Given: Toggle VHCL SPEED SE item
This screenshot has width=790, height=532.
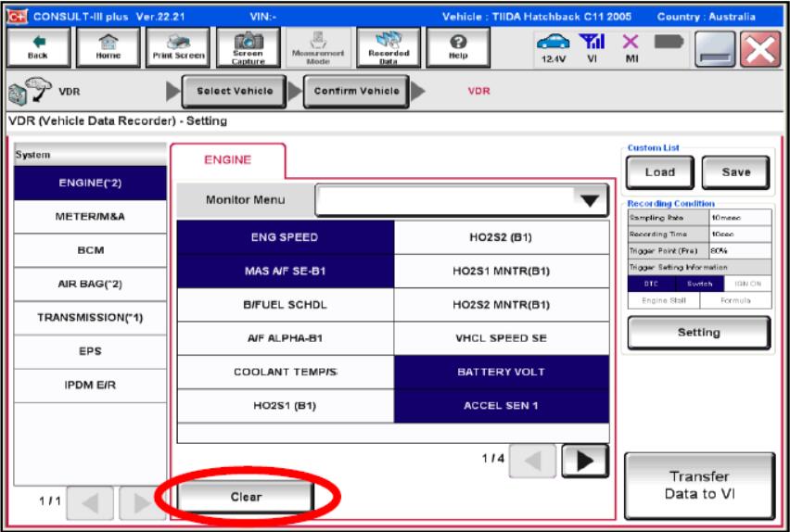Looking at the screenshot, I should click(x=502, y=338).
